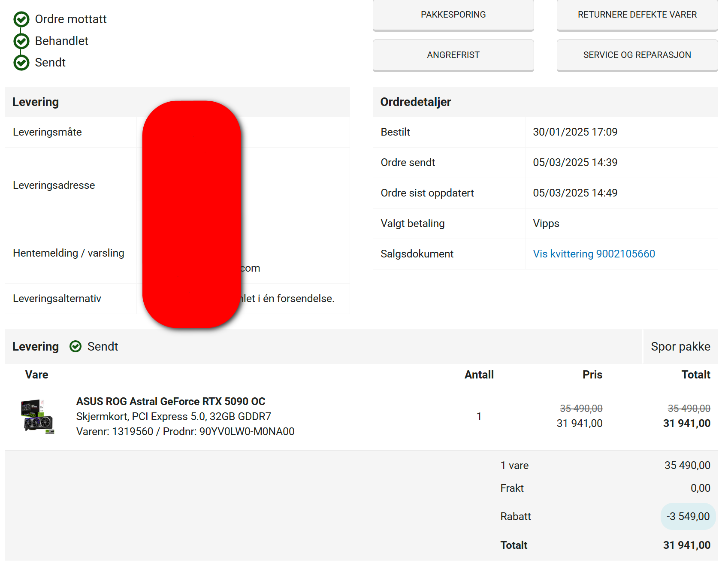The image size is (728, 569).
Task: Click the Leveringsalternativ row label
Action: [x=57, y=299]
